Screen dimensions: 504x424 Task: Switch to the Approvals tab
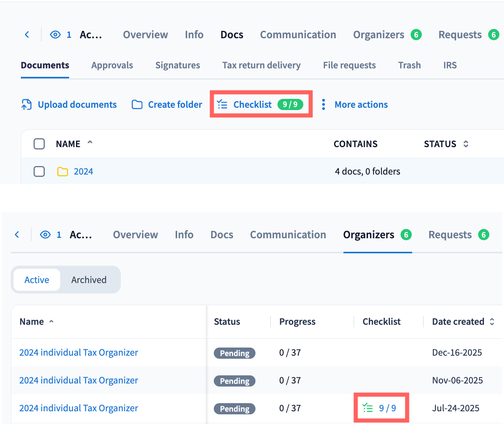(x=112, y=65)
